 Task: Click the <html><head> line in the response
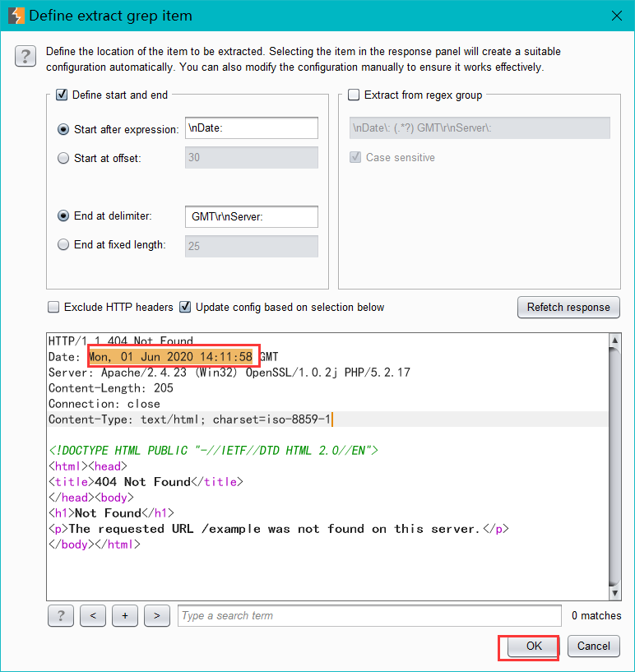[88, 466]
